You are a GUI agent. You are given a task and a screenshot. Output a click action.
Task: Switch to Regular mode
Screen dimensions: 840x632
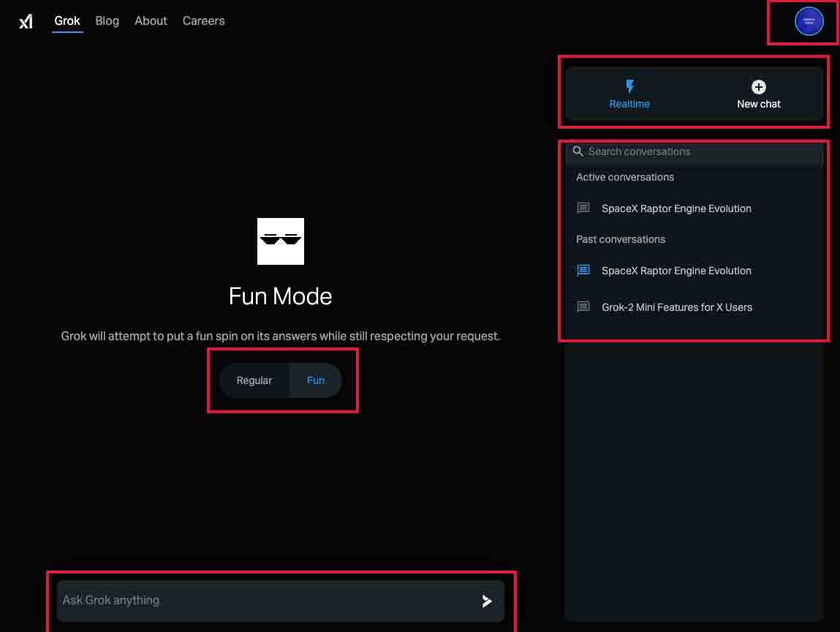click(254, 380)
